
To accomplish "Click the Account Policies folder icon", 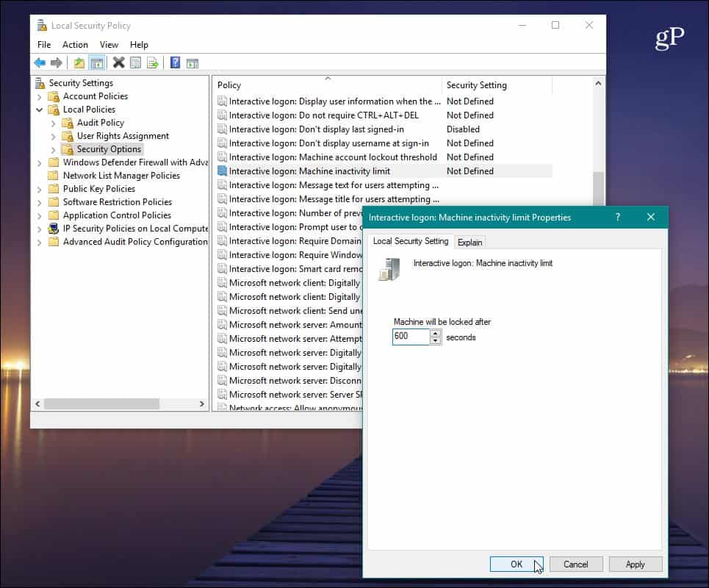I will (54, 96).
